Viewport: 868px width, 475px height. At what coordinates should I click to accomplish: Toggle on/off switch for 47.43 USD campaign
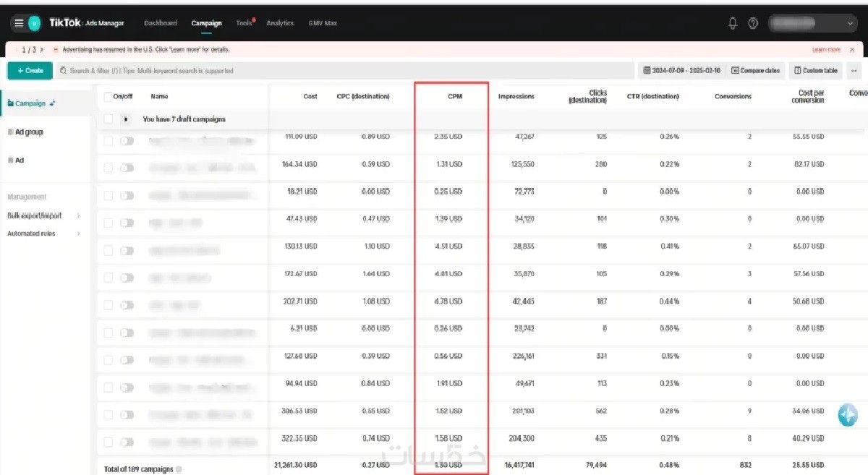pyautogui.click(x=127, y=223)
